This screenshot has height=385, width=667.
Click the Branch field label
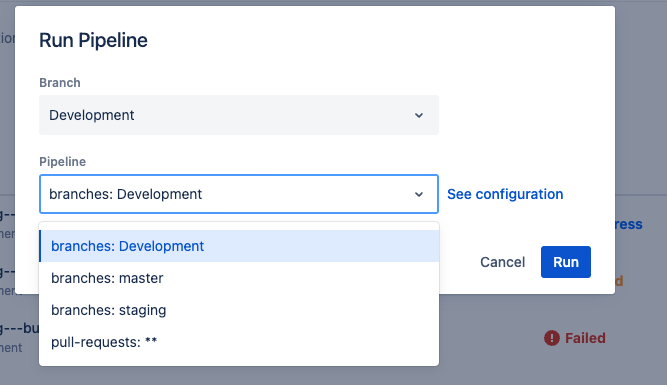[60, 83]
